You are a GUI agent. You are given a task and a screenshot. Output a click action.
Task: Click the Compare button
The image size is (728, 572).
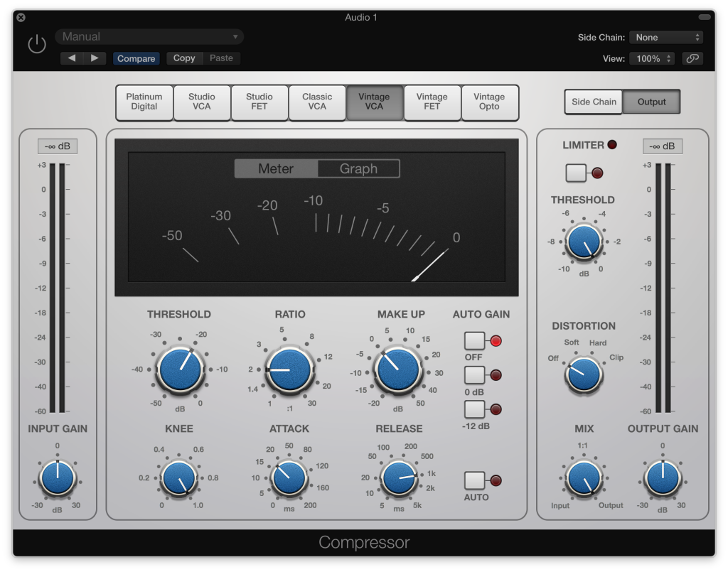click(x=136, y=58)
